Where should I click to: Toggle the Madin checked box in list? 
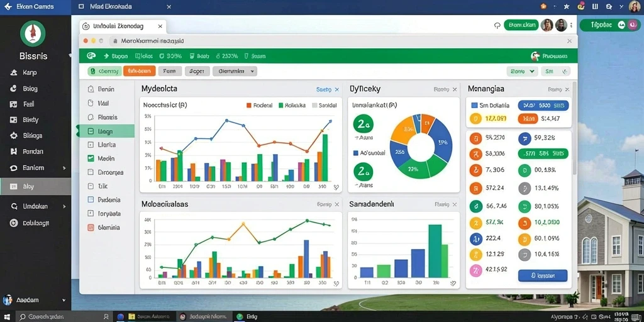point(91,158)
